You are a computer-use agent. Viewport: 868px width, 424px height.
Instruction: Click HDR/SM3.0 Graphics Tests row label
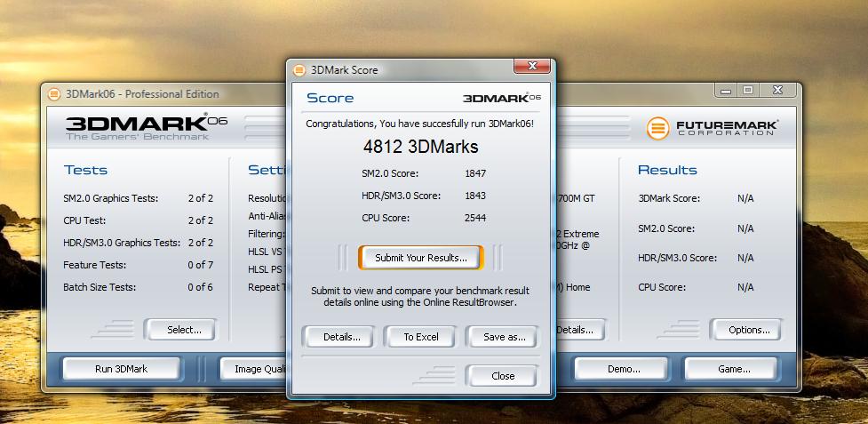[122, 243]
